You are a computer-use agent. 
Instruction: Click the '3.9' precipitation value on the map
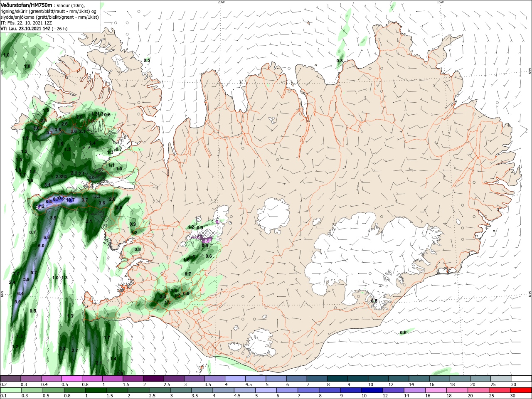point(53,218)
